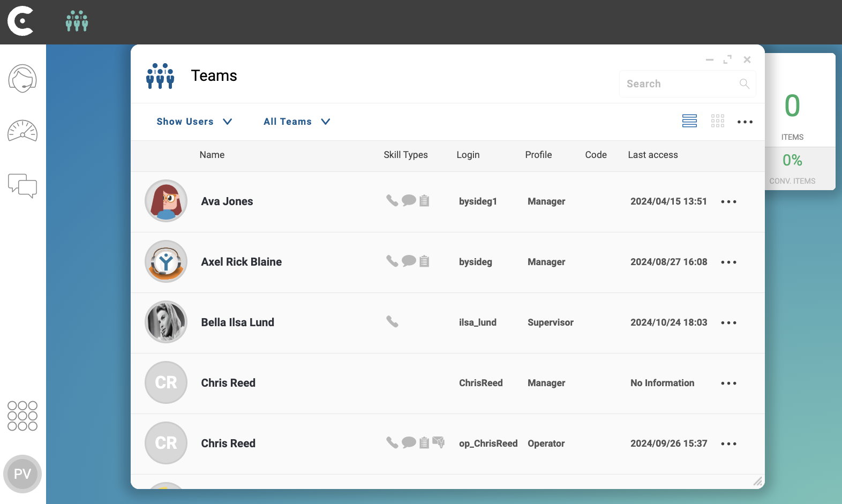Viewport: 842px width, 504px height.
Task: Click op_ChrisReed phone skill icon
Action: tap(392, 442)
